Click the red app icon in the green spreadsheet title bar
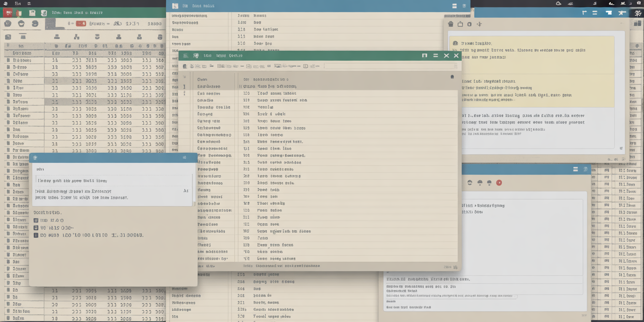644x322 pixels. [x=9, y=13]
